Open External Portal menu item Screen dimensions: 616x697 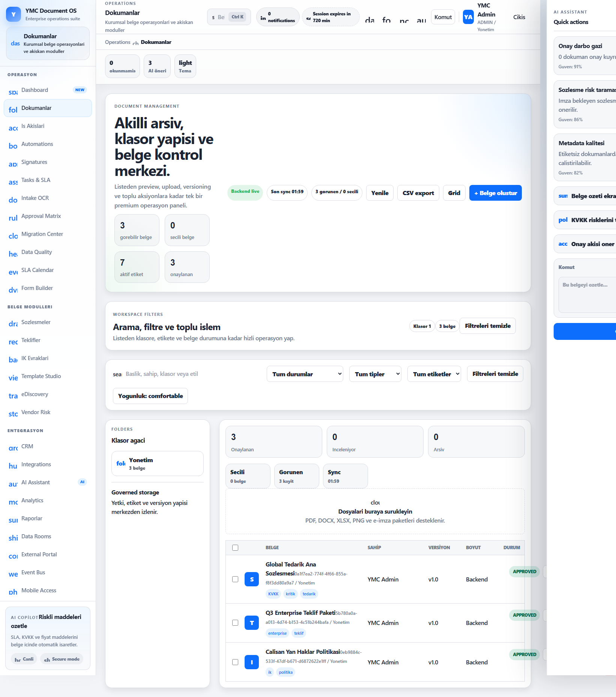click(48, 554)
